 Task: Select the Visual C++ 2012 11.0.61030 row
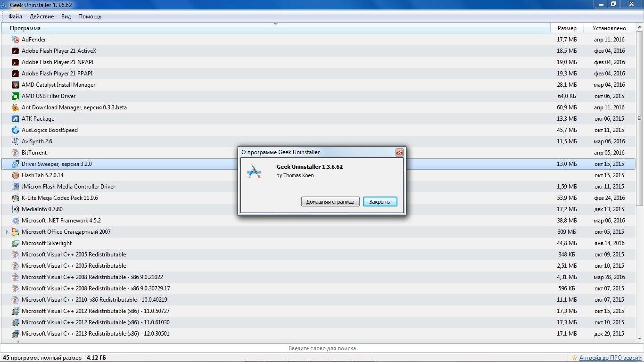point(318,322)
